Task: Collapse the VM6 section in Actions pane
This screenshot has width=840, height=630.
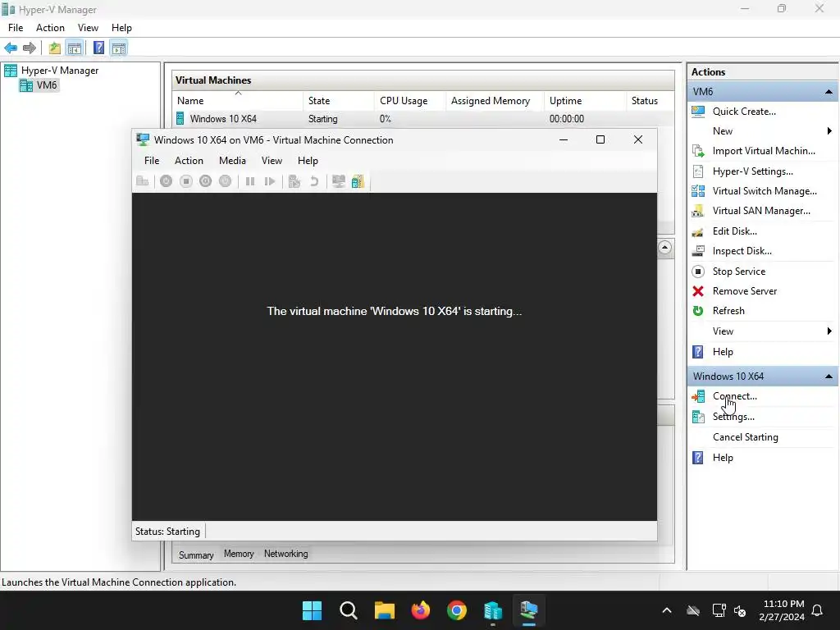Action: click(829, 92)
